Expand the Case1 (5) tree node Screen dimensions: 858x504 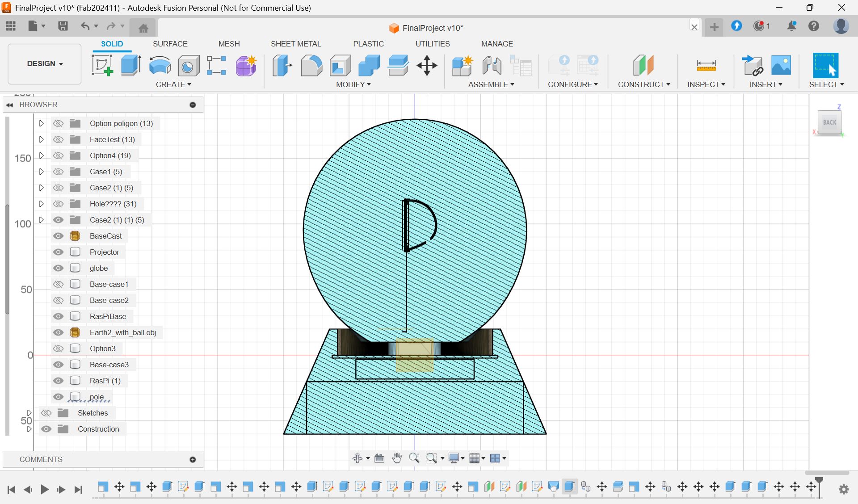tap(41, 172)
